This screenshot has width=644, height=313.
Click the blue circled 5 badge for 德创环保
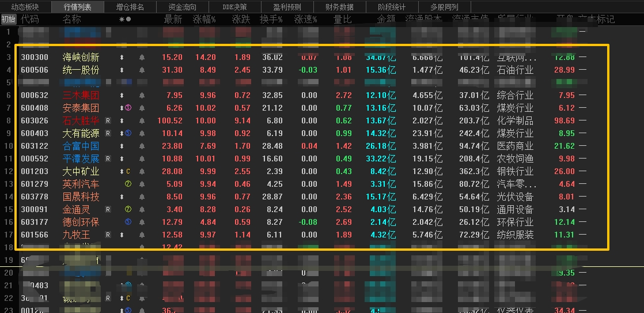pyautogui.click(x=128, y=223)
